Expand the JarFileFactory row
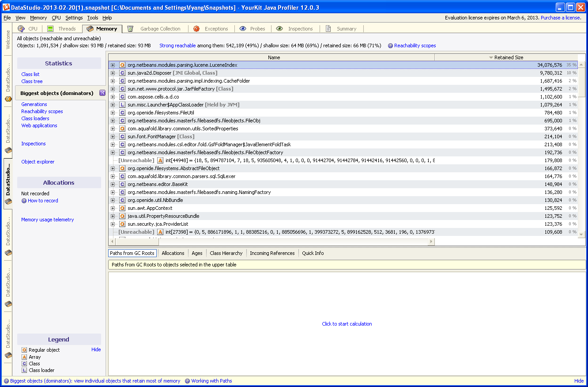The image size is (588, 387). click(113, 89)
